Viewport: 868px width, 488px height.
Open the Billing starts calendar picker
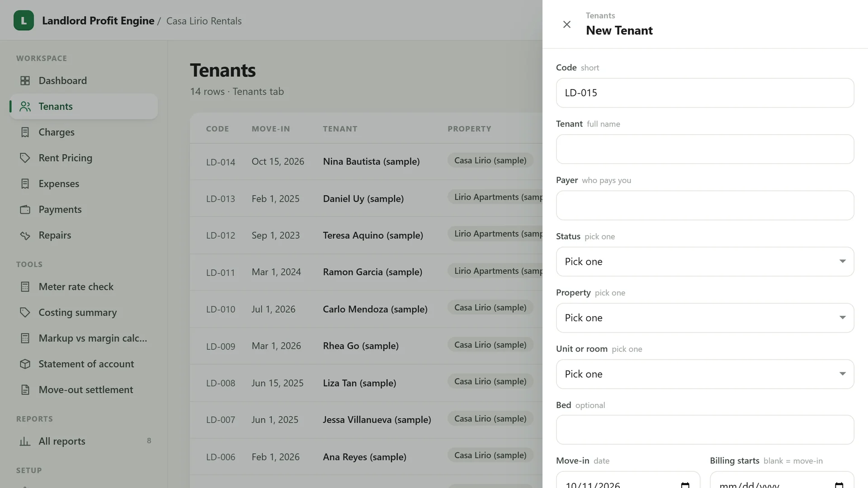(x=839, y=485)
